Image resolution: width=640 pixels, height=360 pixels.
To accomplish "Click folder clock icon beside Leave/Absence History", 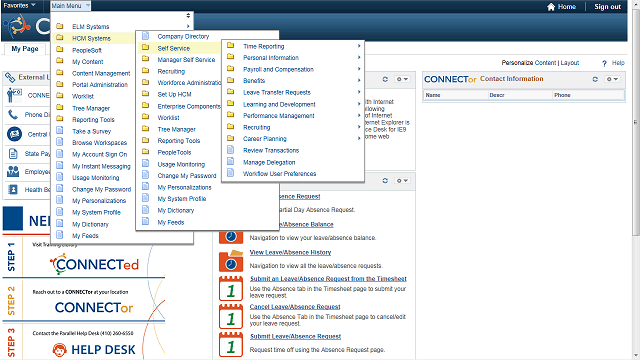I will point(231,261).
